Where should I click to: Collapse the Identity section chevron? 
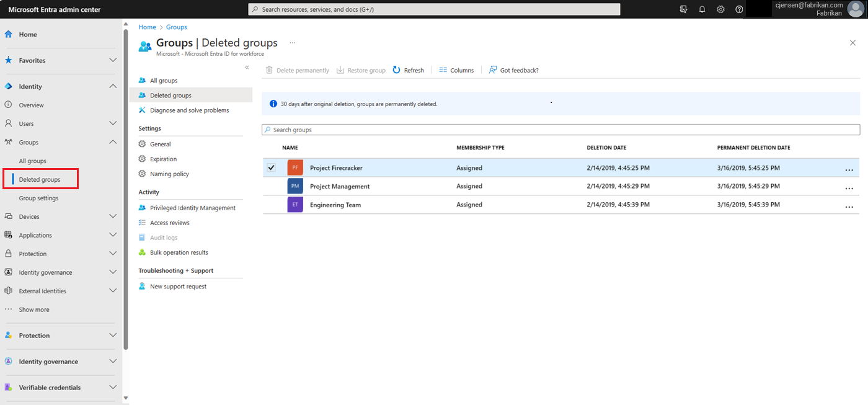pos(113,87)
